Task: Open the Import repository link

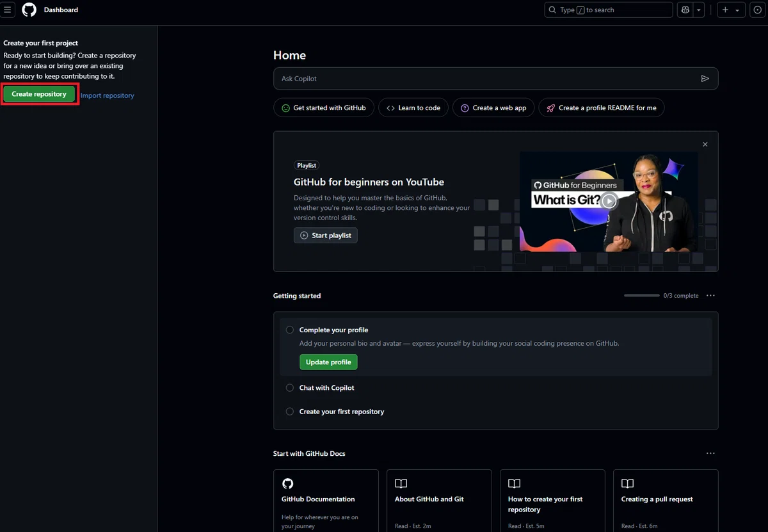Action: click(x=108, y=95)
